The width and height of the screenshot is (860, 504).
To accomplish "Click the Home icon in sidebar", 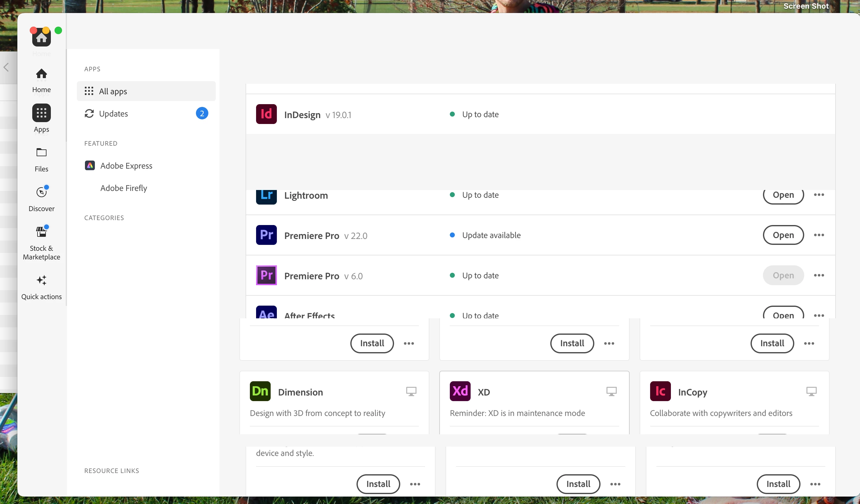I will click(41, 74).
